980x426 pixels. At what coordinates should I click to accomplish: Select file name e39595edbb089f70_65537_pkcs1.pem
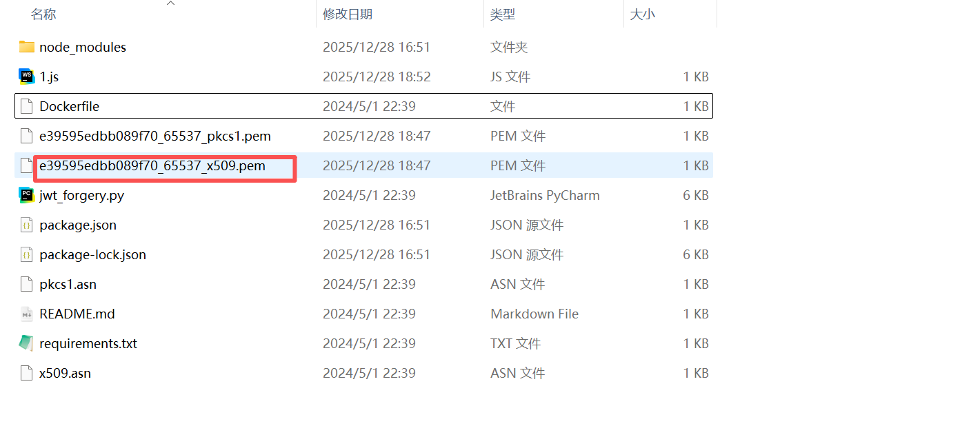click(155, 136)
